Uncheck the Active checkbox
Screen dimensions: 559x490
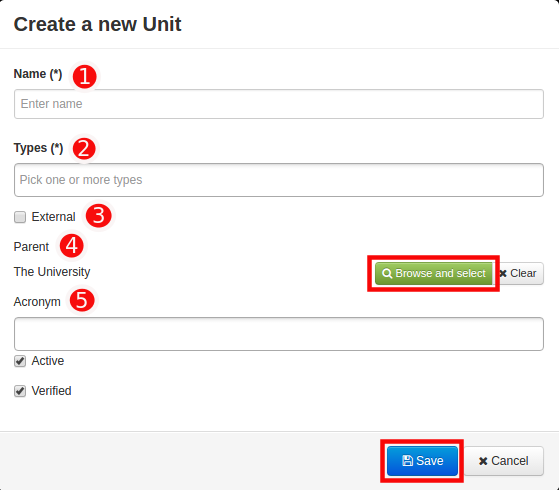pyautogui.click(x=20, y=361)
